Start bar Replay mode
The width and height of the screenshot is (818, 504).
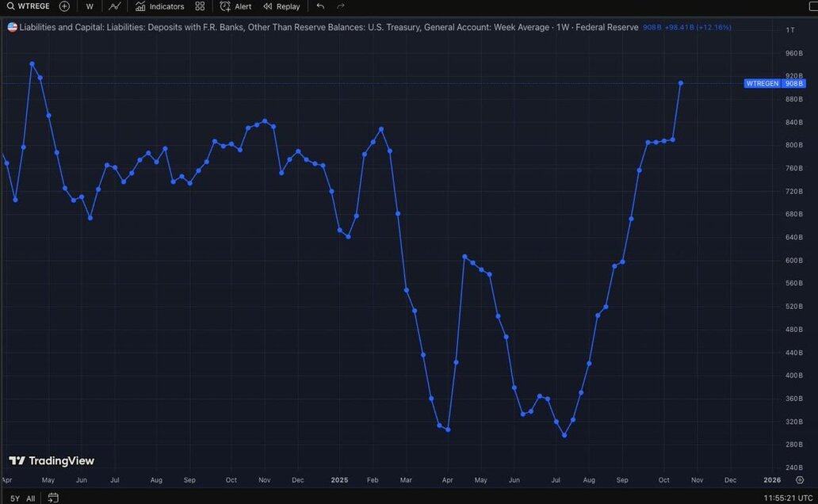pyautogui.click(x=281, y=6)
